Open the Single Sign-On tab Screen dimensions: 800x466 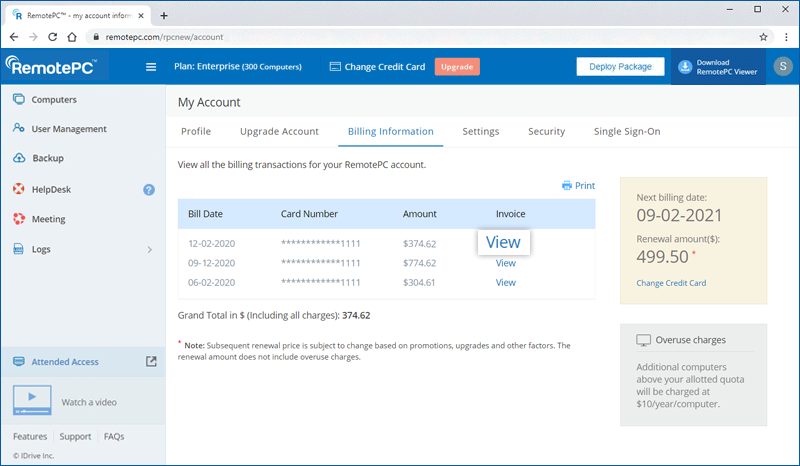point(627,131)
